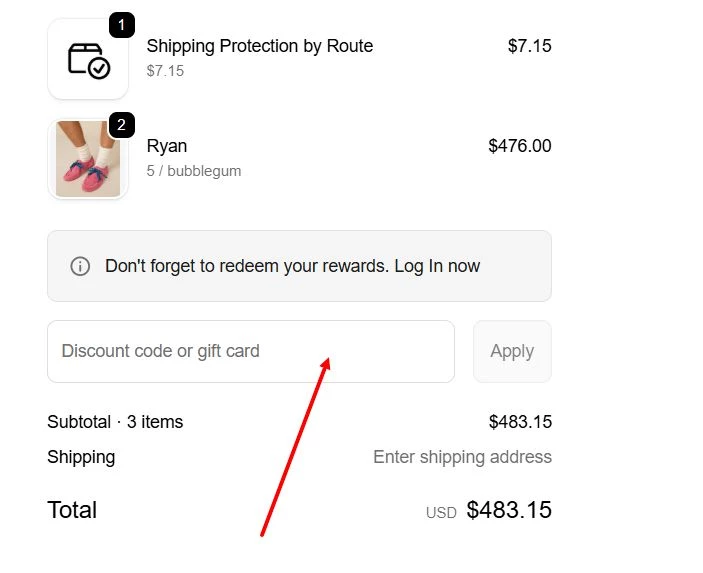
Task: Click the Shipping row label
Action: click(x=81, y=457)
